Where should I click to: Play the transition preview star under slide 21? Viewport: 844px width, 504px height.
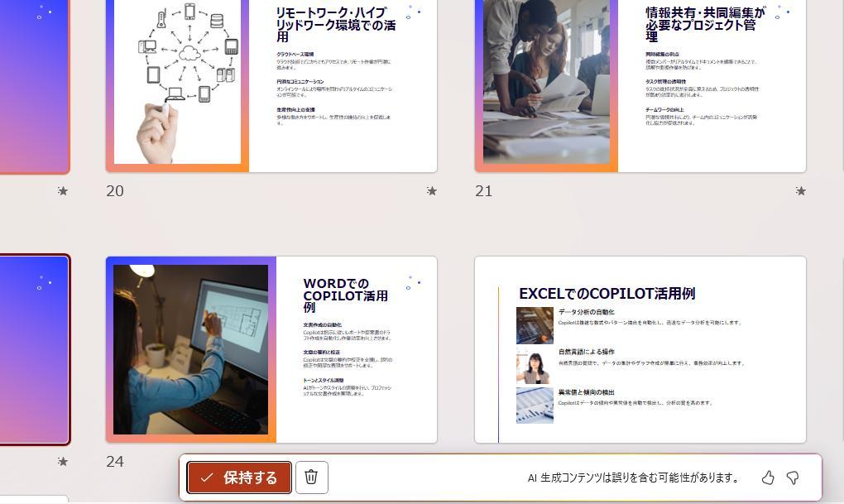tap(800, 191)
